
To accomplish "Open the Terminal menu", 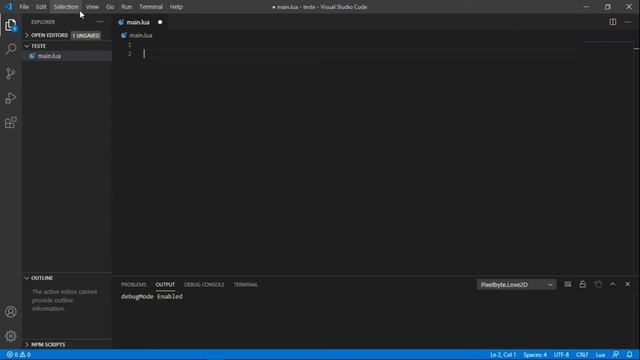I will coord(151,7).
